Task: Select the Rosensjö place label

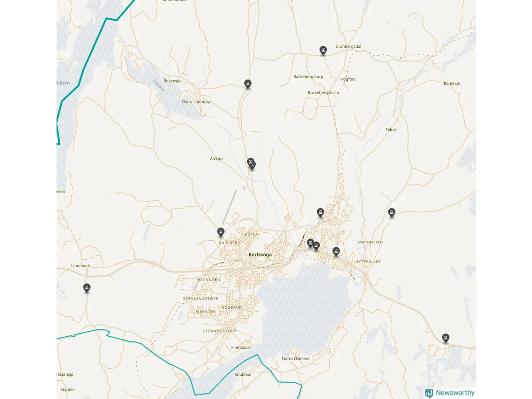Action: [172, 81]
